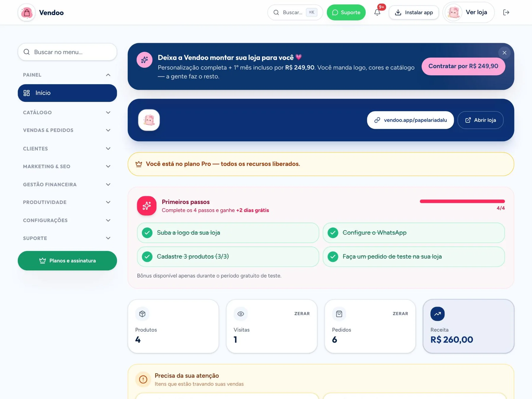Click the Primeiros passos sparkle icon
This screenshot has height=399, width=532.
click(x=147, y=206)
